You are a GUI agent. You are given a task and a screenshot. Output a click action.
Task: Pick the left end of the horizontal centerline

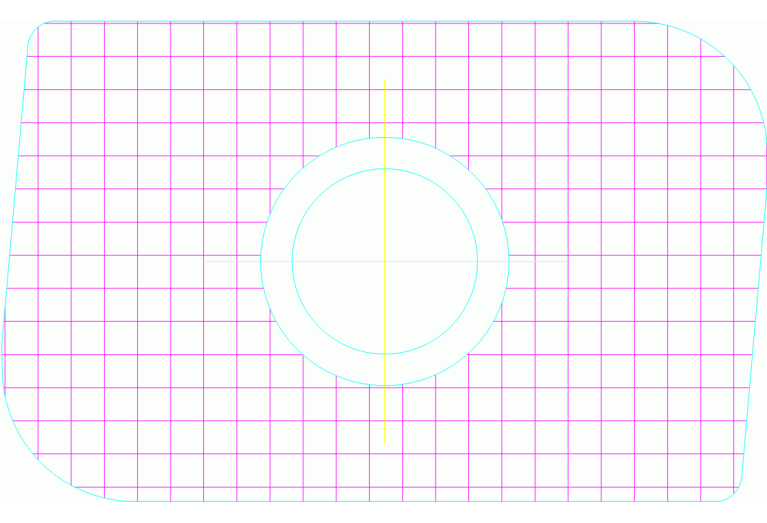(x=204, y=261)
